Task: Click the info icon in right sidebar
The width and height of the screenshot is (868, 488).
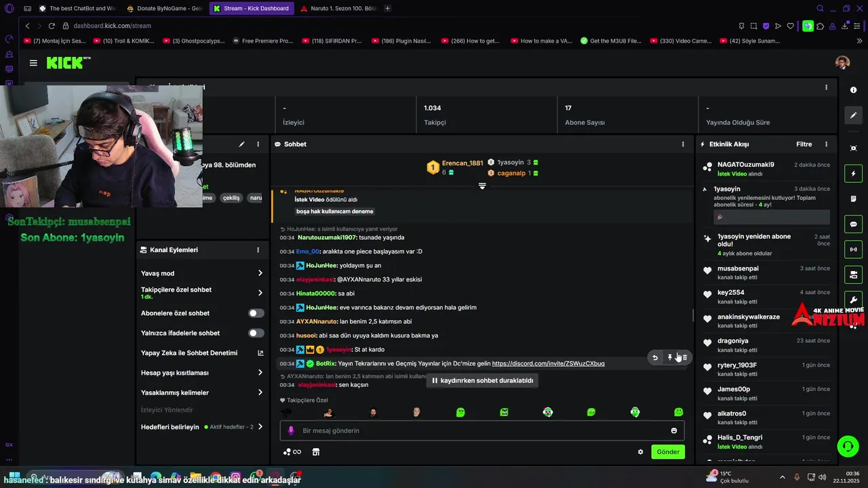Action: coord(853,90)
